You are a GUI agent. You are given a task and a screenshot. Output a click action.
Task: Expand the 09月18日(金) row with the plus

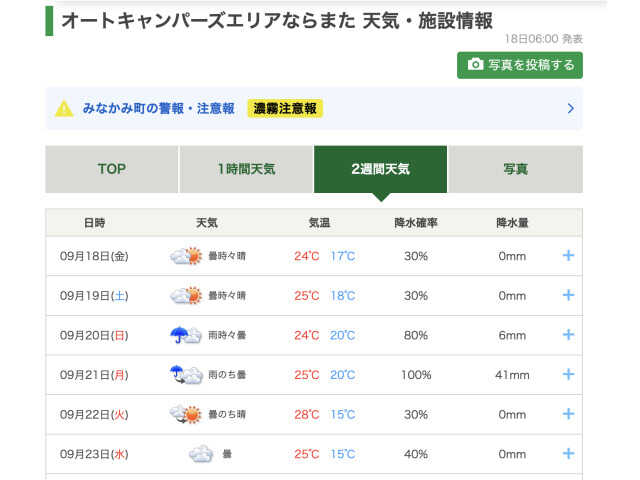click(x=568, y=256)
